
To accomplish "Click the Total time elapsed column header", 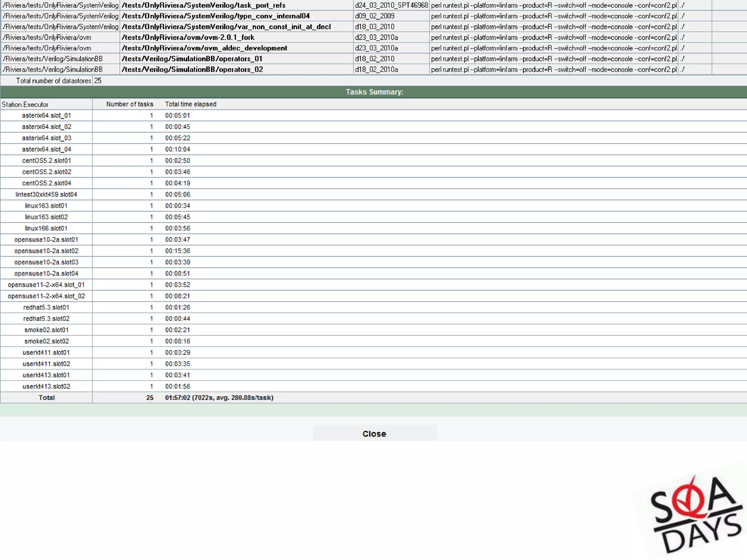I will 190,104.
